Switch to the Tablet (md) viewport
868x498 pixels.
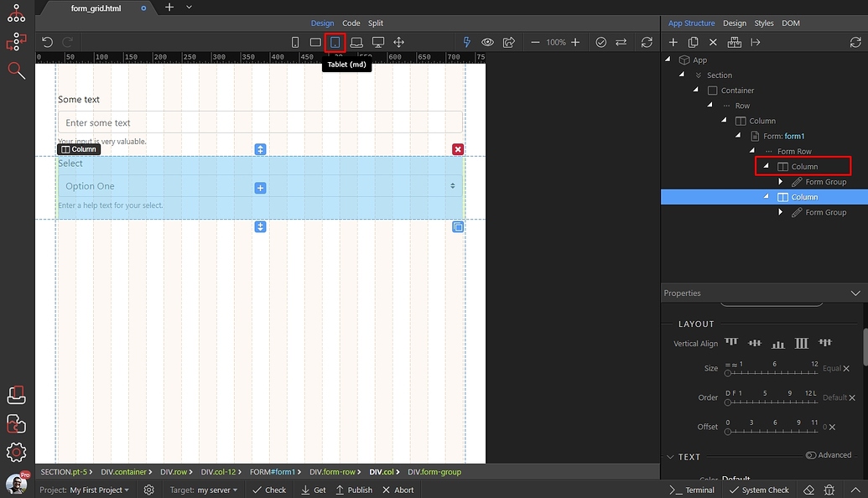click(x=335, y=41)
